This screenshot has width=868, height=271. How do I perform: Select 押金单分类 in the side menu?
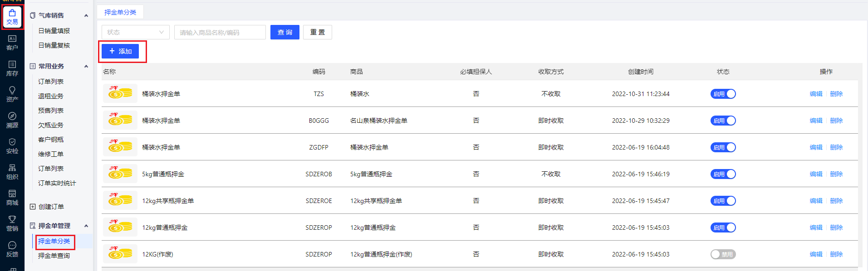pos(54,241)
